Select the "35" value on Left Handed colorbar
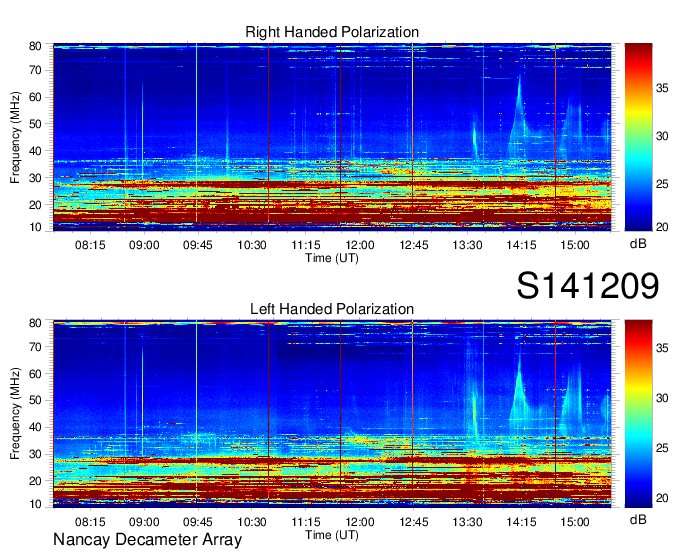The width and height of the screenshot is (680, 552). click(x=662, y=348)
